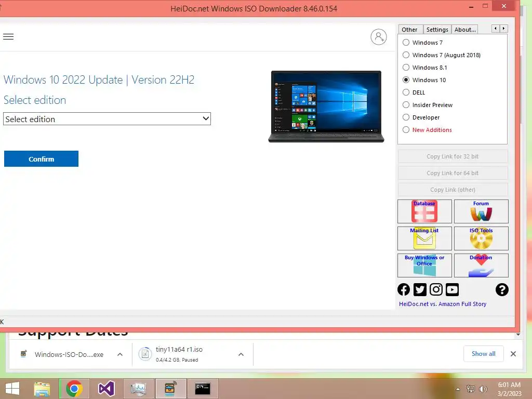Open the YouTube icon link
This screenshot has width=532, height=399.
453,290
